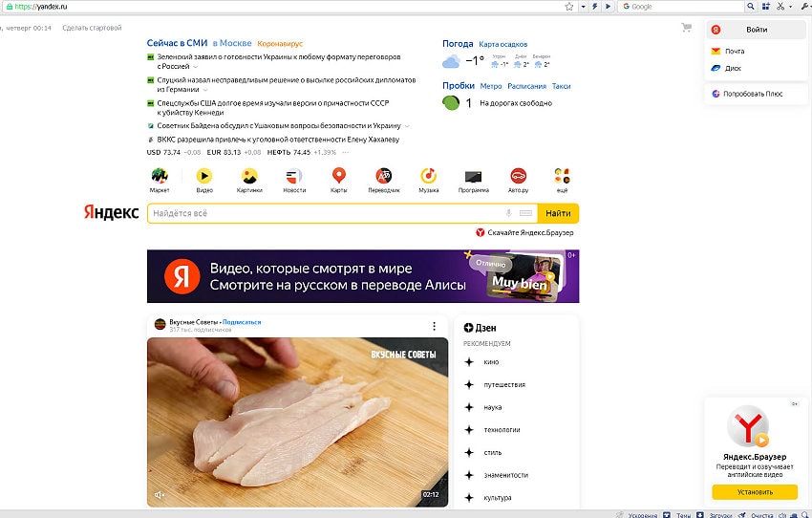812x518 pixels.
Task: Click the lightning bolt speed mode icon
Action: 595,7
